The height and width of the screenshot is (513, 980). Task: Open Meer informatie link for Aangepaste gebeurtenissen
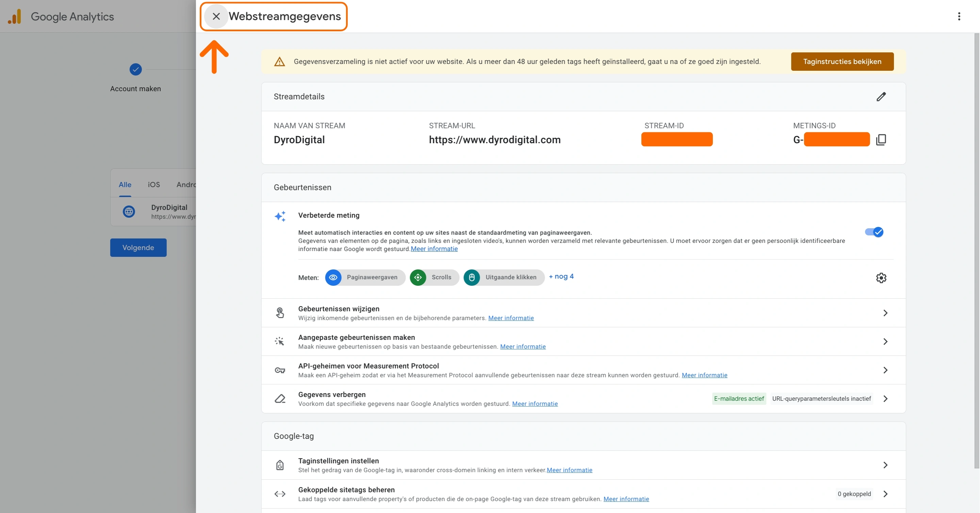pyautogui.click(x=523, y=346)
